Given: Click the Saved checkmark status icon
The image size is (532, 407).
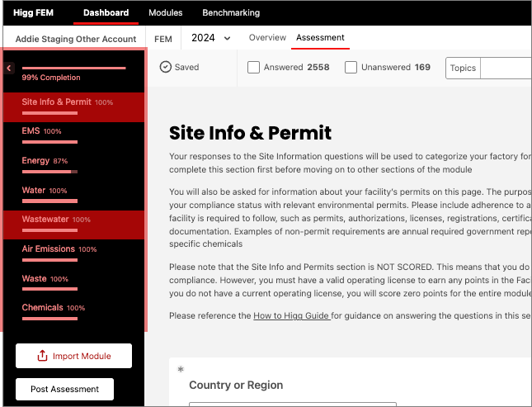Looking at the screenshot, I should (x=166, y=68).
